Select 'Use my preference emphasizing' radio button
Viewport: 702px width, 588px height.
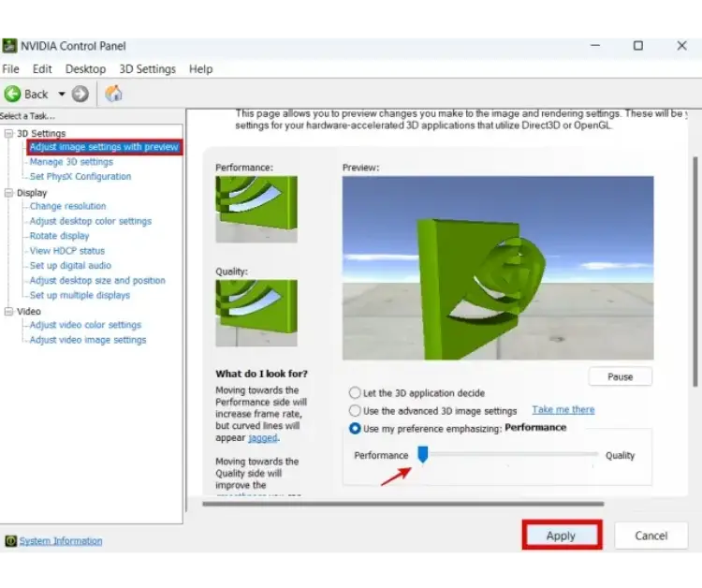[x=355, y=428]
